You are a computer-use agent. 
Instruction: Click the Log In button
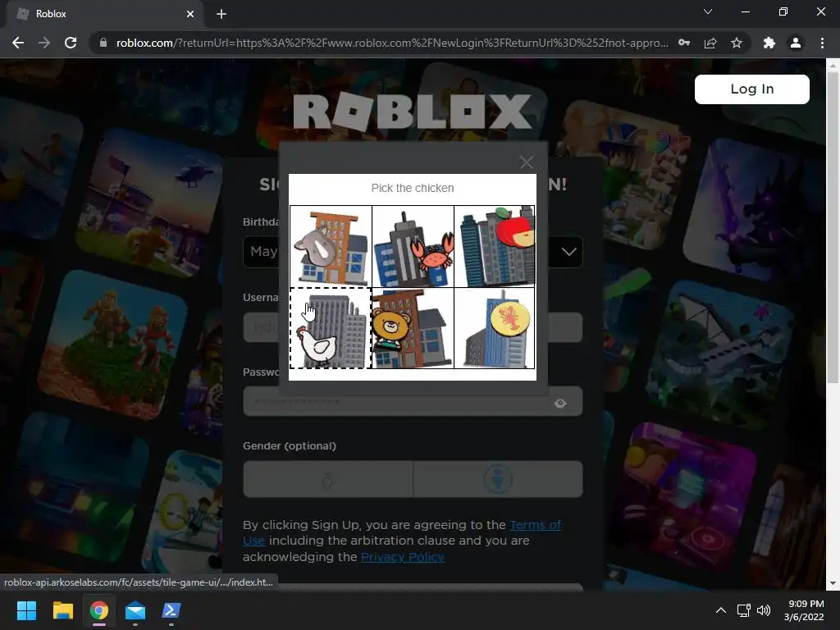[x=751, y=89]
